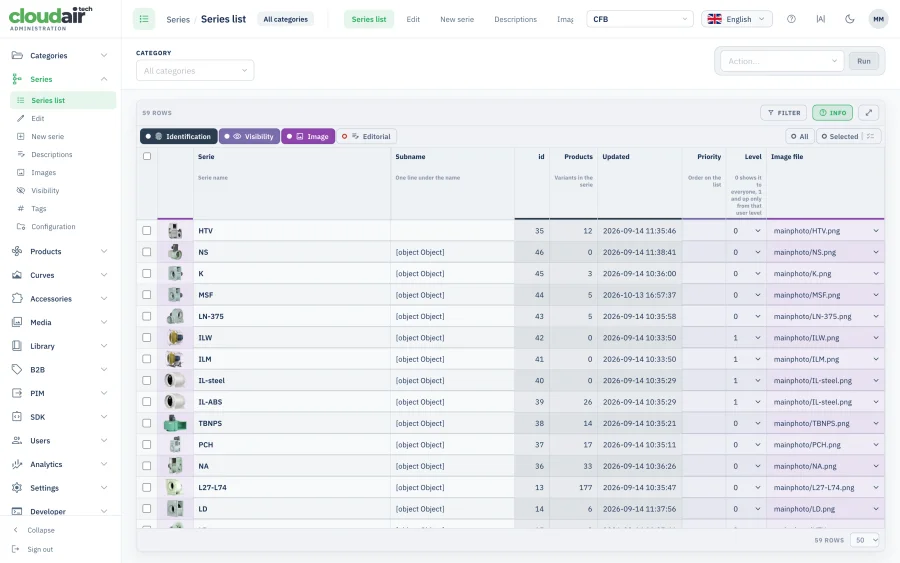900x563 pixels.
Task: Click the Curves icon in the sidebar
Action: (x=17, y=275)
